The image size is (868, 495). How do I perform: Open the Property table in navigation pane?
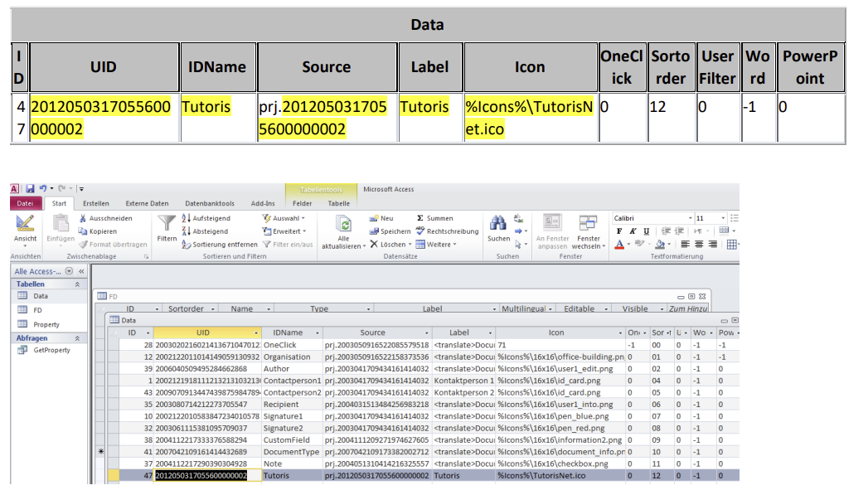coord(46,325)
